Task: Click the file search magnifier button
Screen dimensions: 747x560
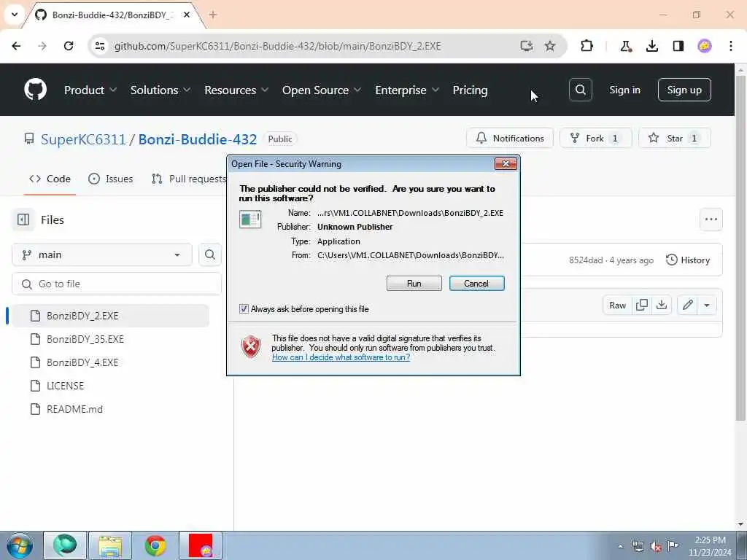Action: click(x=209, y=254)
